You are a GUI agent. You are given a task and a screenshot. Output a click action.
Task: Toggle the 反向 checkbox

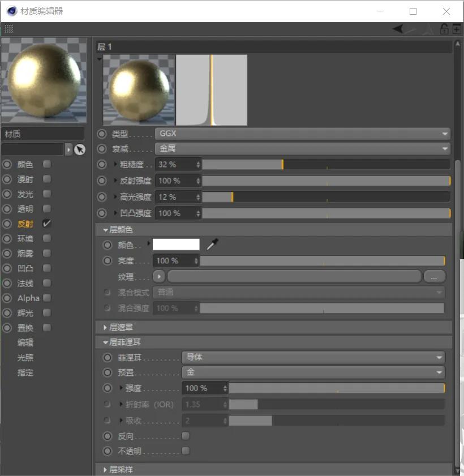coord(186,436)
